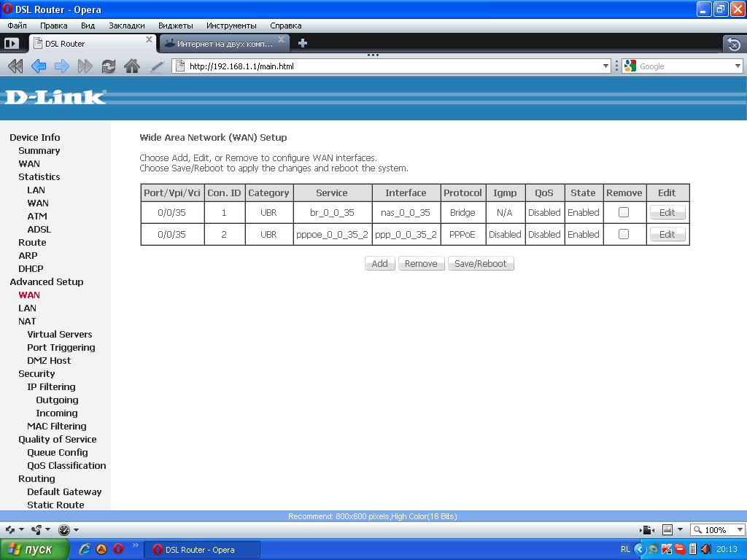The width and height of the screenshot is (747, 560).
Task: Click DSL Router - Opera taskbar button
Action: 202,550
